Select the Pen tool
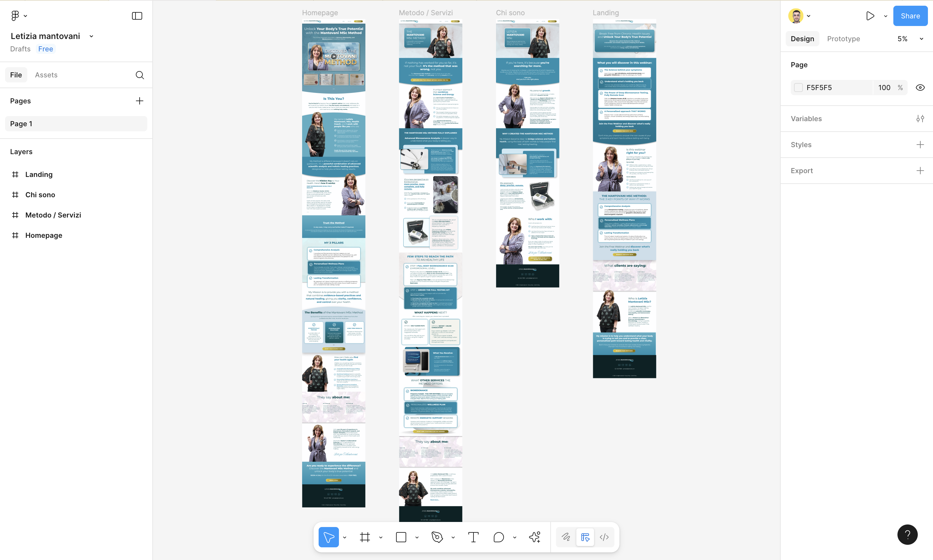The height and width of the screenshot is (560, 933). point(437,537)
